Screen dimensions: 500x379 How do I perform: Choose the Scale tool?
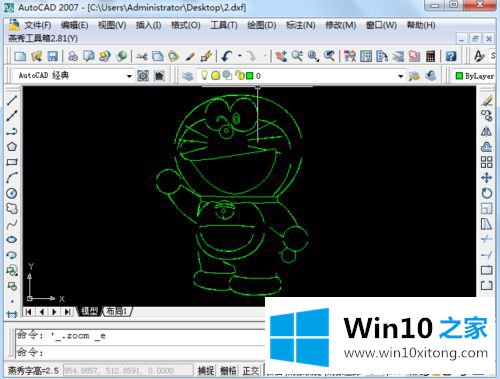pyautogui.click(x=487, y=209)
